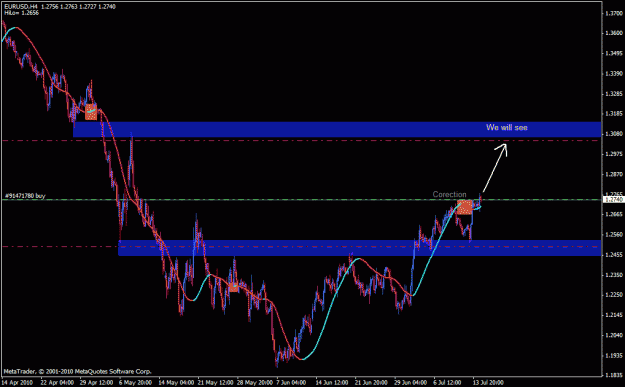Viewport: 625px width, 387px height.
Task: Click the '#91471780 buy' order label
Action: point(25,196)
